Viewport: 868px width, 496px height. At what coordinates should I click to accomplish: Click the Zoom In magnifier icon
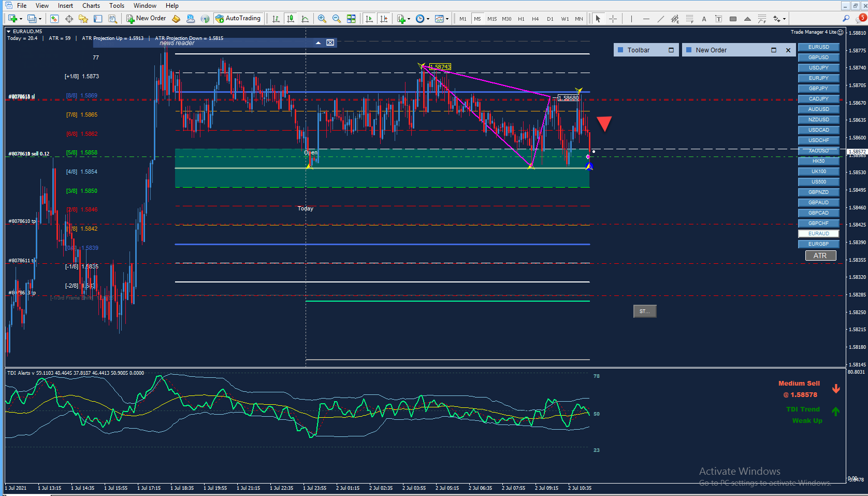pyautogui.click(x=322, y=19)
